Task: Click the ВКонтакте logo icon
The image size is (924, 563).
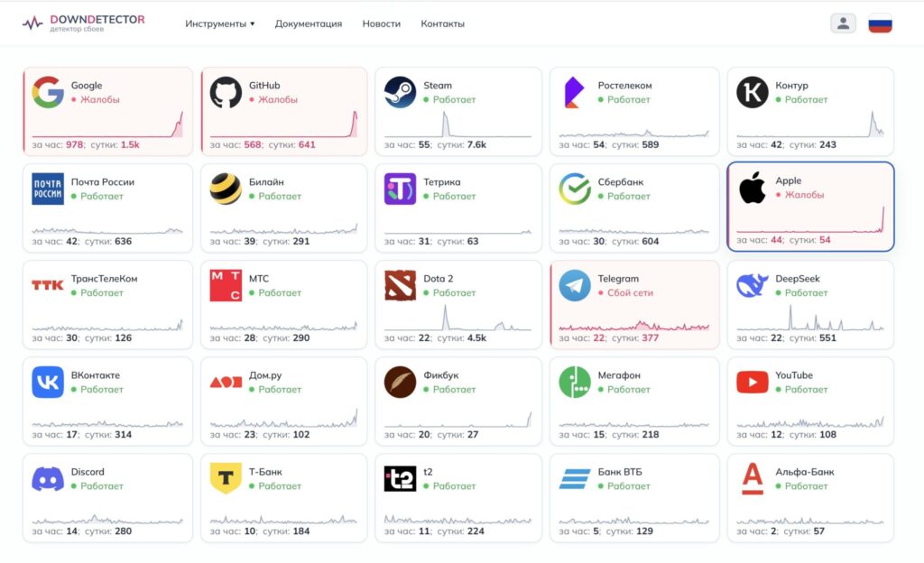Action: 48,383
